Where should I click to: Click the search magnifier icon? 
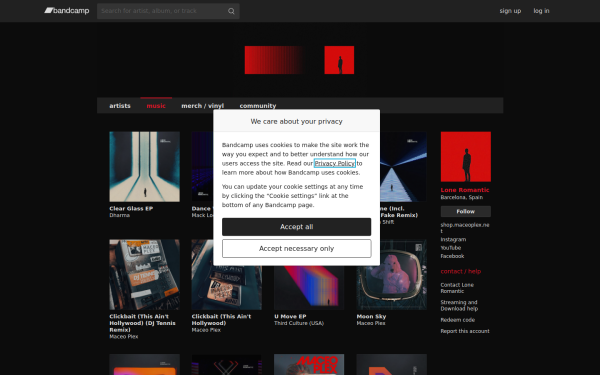click(231, 11)
